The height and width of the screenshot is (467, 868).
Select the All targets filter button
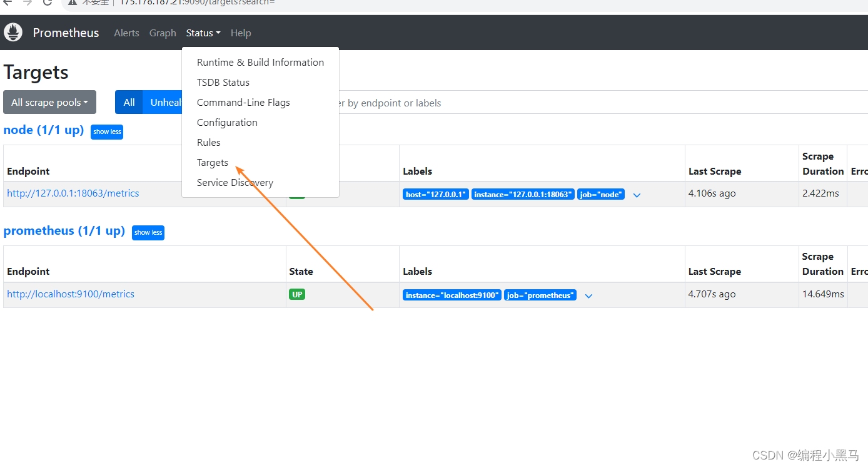(129, 102)
